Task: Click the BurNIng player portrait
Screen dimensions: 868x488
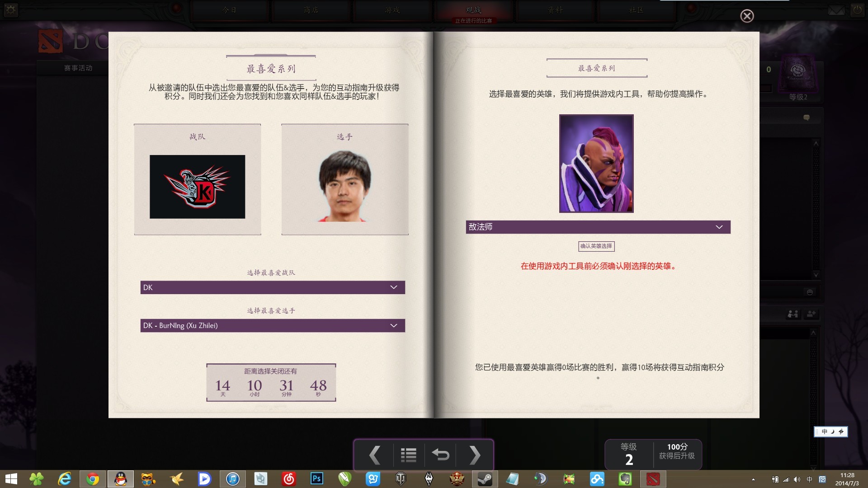Action: (x=345, y=186)
